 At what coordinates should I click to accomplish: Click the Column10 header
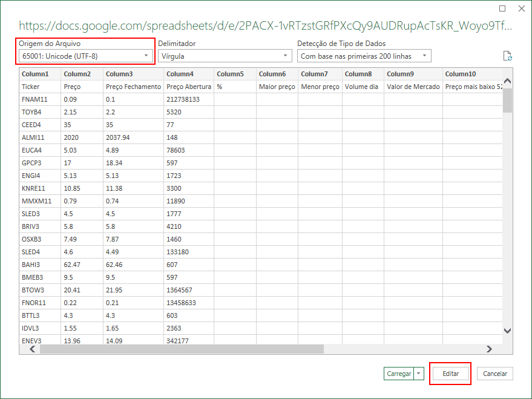[x=469, y=74]
